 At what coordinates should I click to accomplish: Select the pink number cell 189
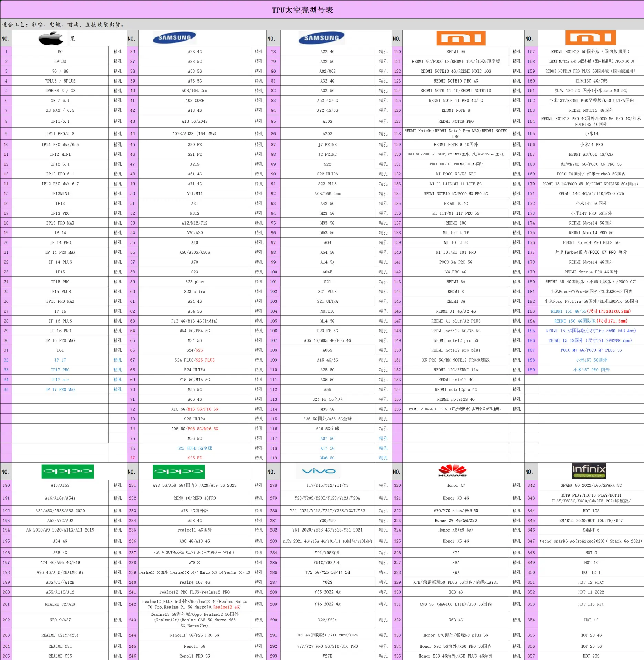[x=531, y=370]
